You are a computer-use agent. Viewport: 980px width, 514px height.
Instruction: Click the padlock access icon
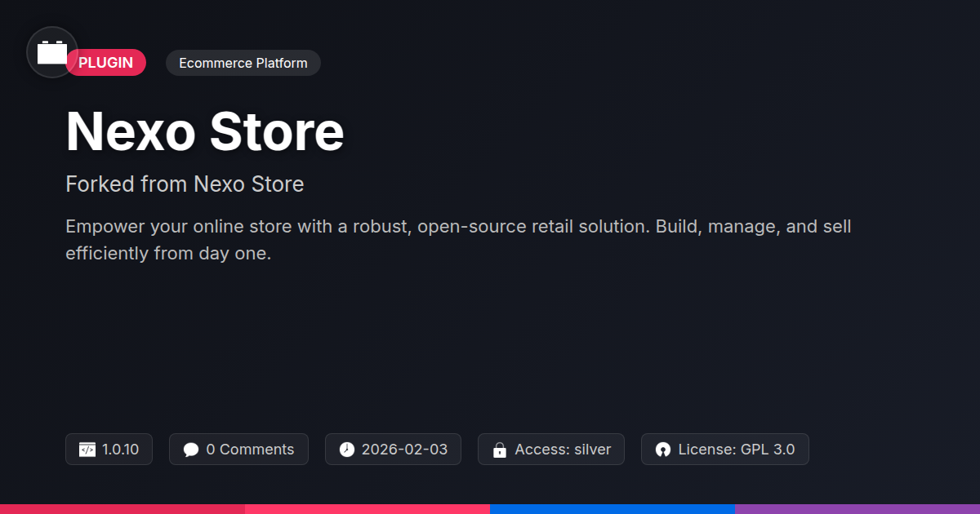[500, 450]
